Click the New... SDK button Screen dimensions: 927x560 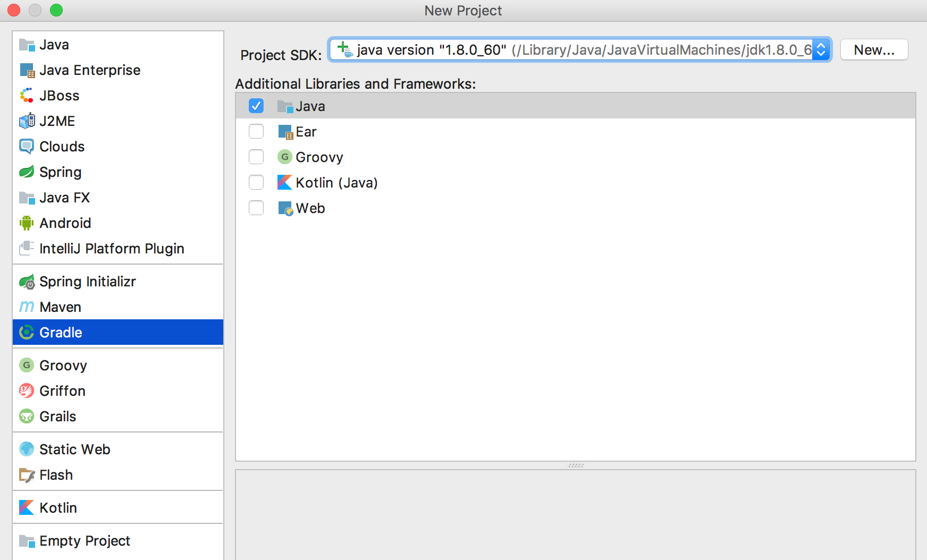tap(874, 50)
